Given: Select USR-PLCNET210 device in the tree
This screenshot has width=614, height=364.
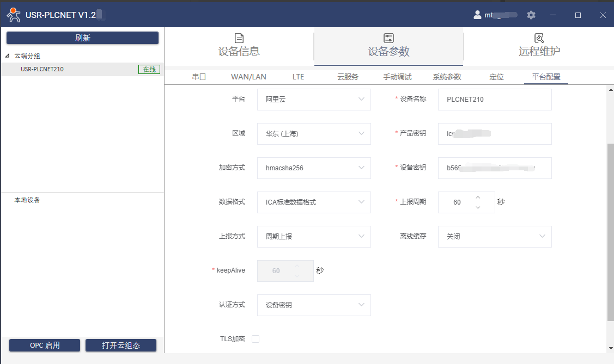Looking at the screenshot, I should pyautogui.click(x=42, y=69).
